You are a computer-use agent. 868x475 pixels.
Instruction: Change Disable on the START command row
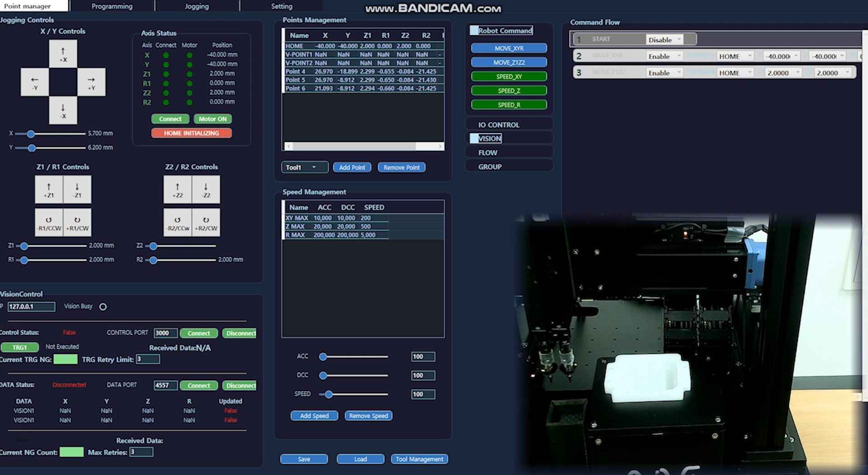pyautogui.click(x=664, y=39)
